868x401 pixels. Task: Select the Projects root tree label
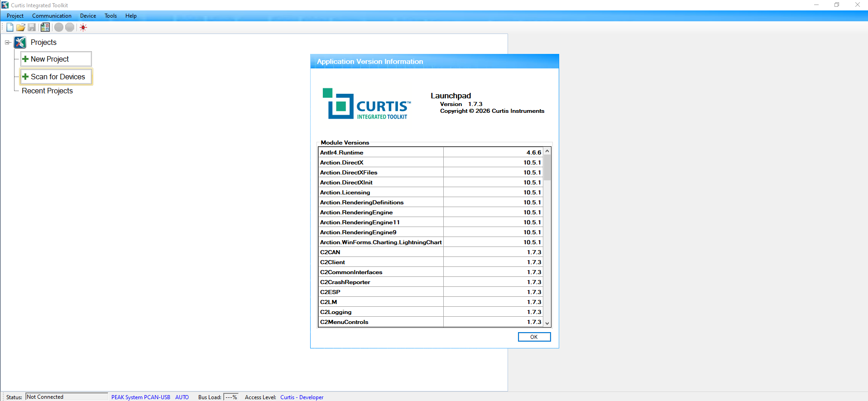point(43,43)
